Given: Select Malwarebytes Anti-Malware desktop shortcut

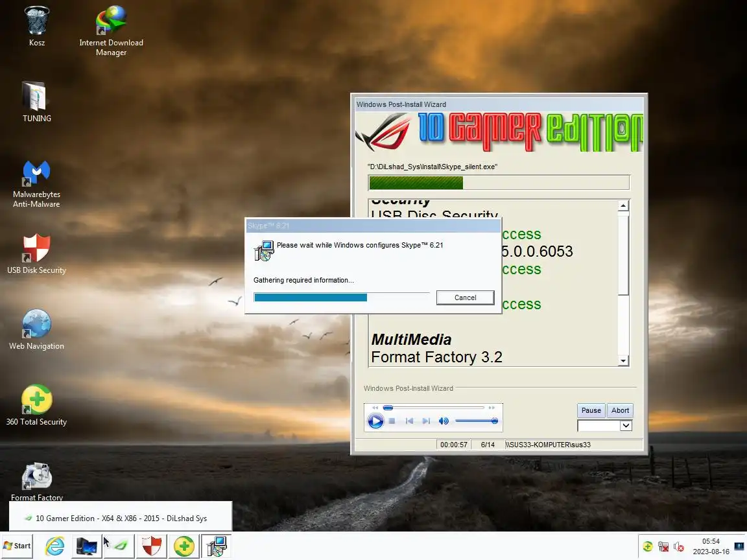Looking at the screenshot, I should (x=37, y=183).
